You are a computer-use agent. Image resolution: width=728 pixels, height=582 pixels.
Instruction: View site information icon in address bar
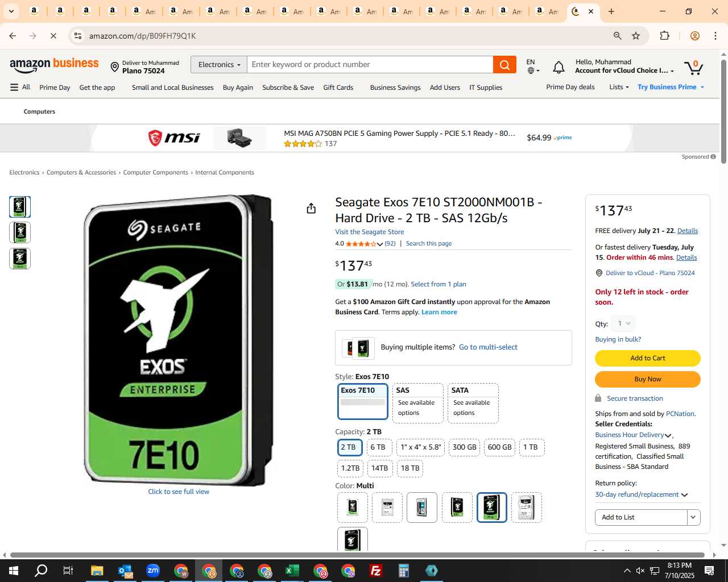click(78, 36)
